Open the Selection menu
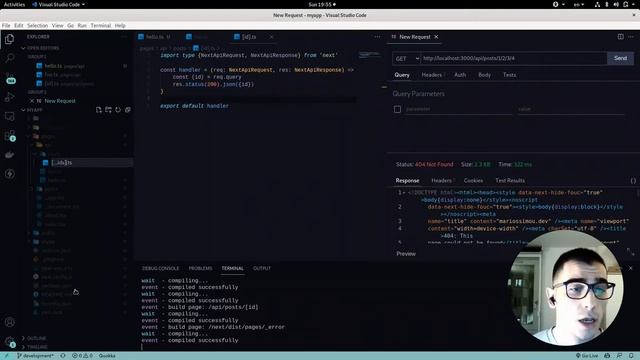This screenshot has height=360, width=640. (x=38, y=25)
